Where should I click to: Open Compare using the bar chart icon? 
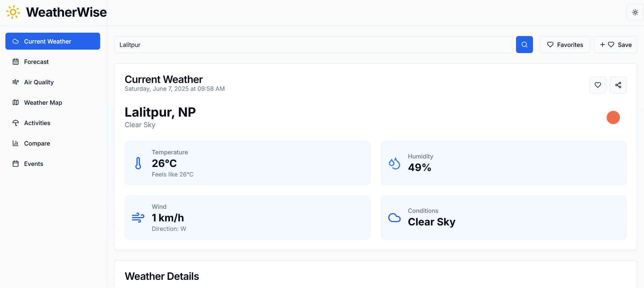[x=16, y=143]
